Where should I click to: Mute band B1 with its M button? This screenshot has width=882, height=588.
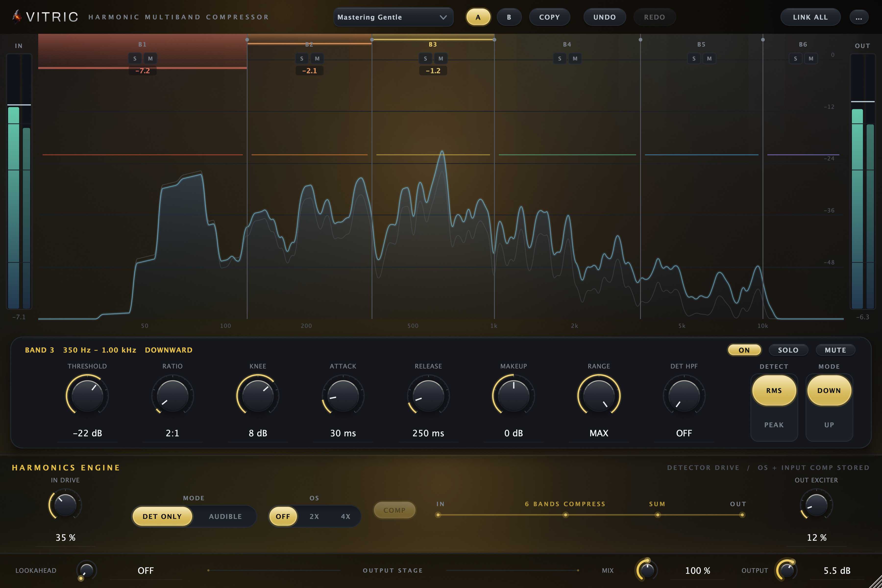(x=150, y=59)
